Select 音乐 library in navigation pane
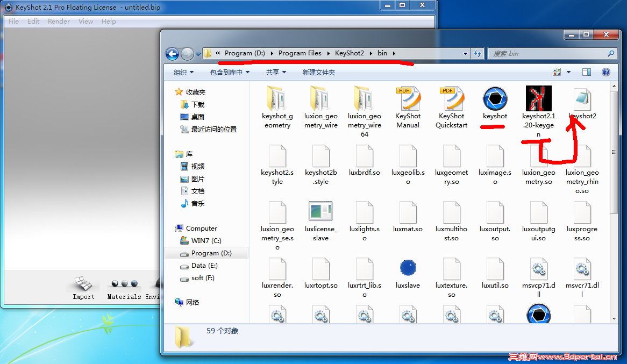Viewport: 627px width, 364px height. pos(193,204)
